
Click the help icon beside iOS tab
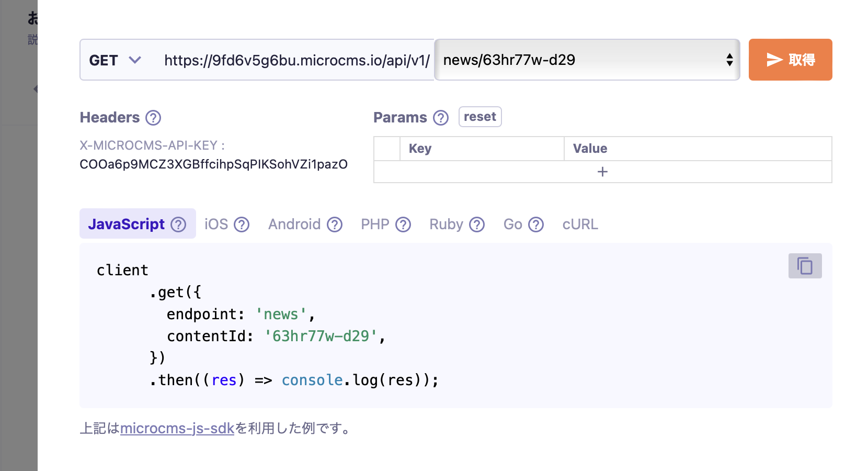click(x=242, y=225)
